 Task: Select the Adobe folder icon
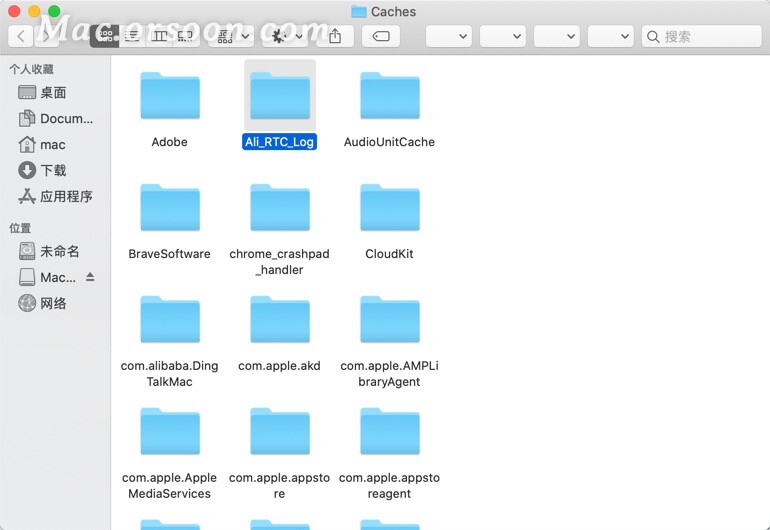coord(170,95)
